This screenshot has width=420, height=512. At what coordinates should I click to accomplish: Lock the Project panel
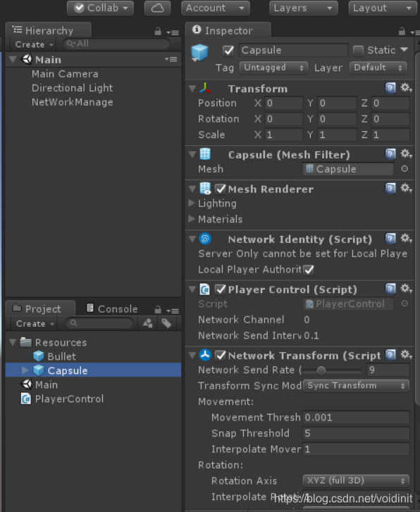point(158,310)
